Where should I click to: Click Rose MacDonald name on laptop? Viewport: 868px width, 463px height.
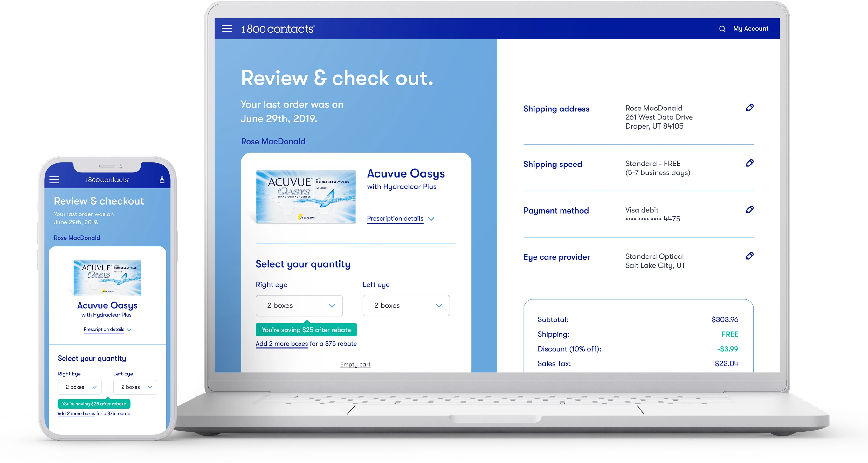(273, 142)
